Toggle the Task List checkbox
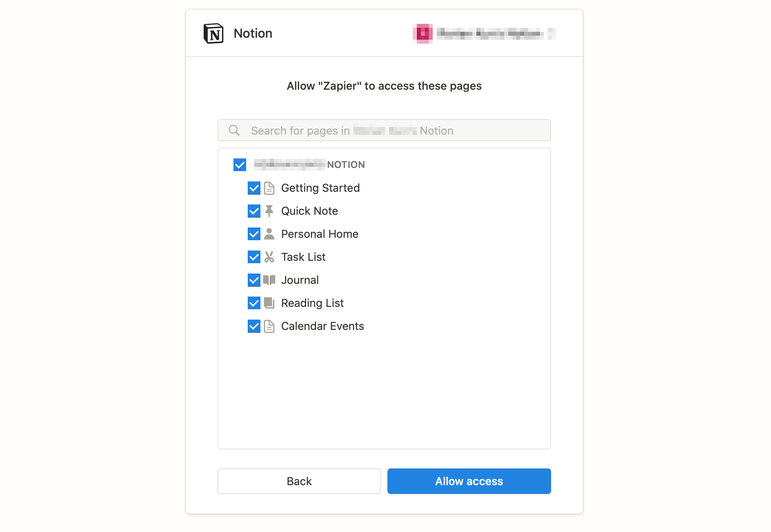Screen dimensions: 771x532 (254, 257)
